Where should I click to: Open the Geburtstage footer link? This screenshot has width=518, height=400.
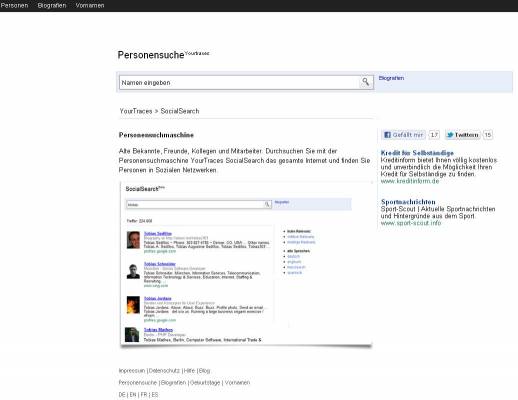click(205, 383)
